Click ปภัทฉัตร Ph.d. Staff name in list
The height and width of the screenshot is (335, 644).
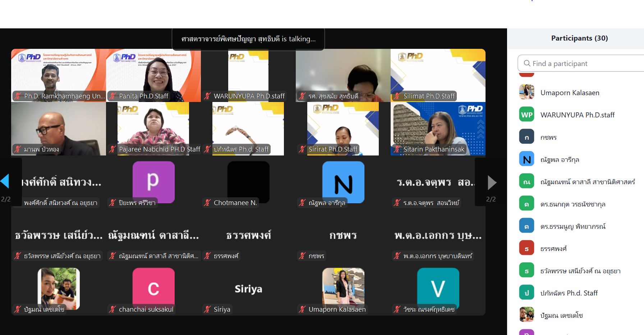click(569, 293)
